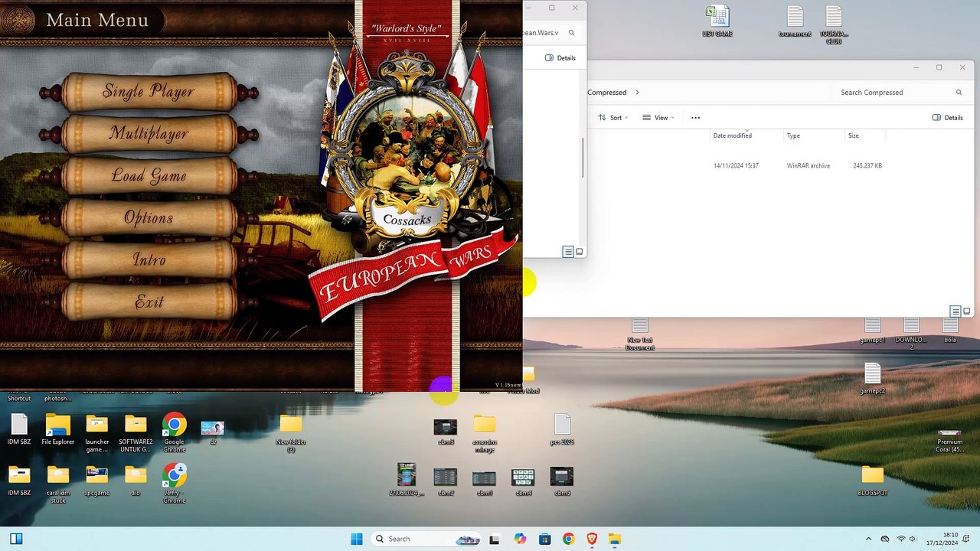Select the BLOGSPOT folder on desktop
Image resolution: width=980 pixels, height=551 pixels.
tap(872, 481)
